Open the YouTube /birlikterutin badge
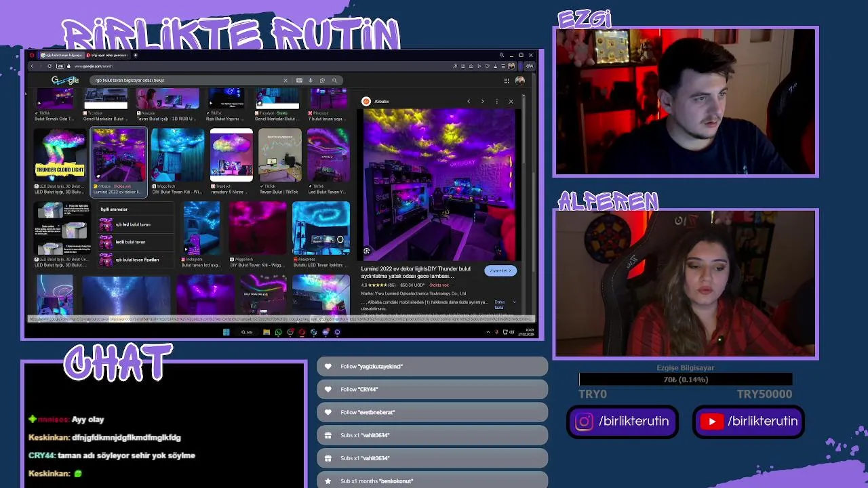Viewport: 868px width, 488px height. click(749, 422)
